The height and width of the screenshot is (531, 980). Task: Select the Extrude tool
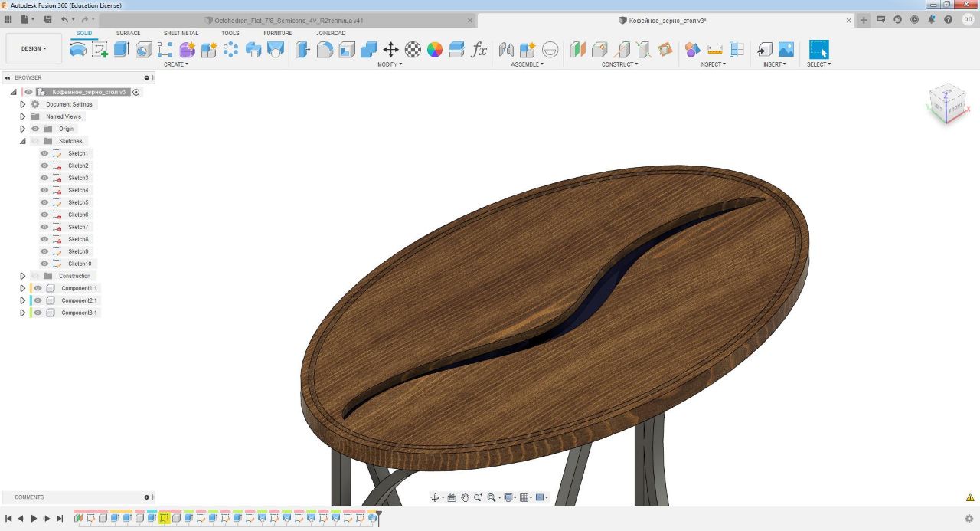tap(121, 50)
